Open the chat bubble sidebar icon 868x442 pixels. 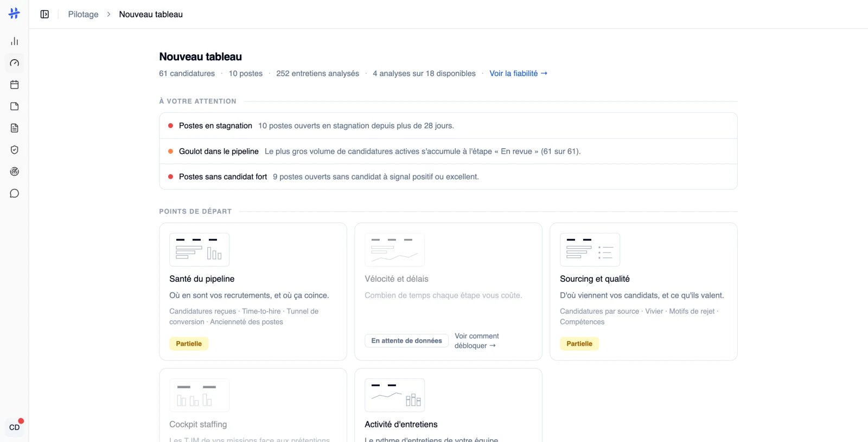(x=15, y=193)
